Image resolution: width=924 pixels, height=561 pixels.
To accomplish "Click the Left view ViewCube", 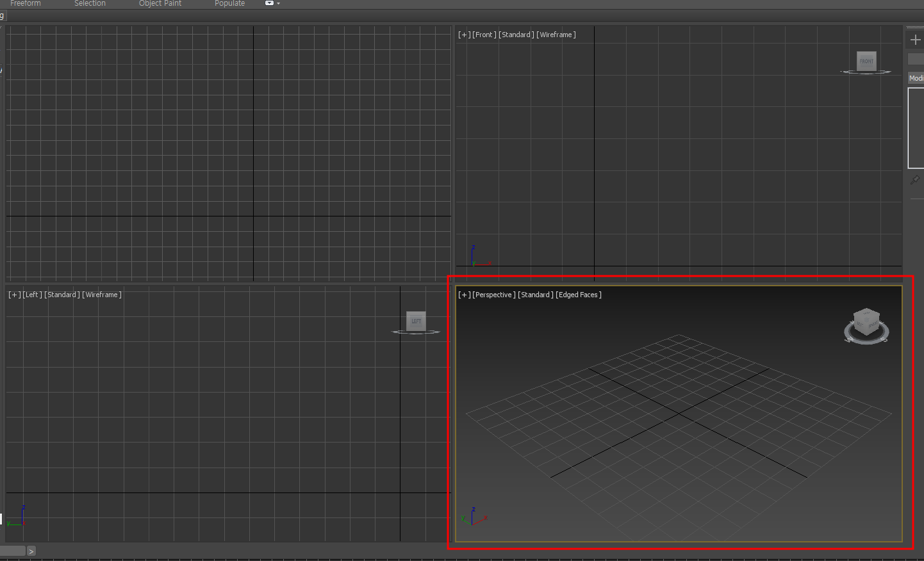I will pos(416,321).
